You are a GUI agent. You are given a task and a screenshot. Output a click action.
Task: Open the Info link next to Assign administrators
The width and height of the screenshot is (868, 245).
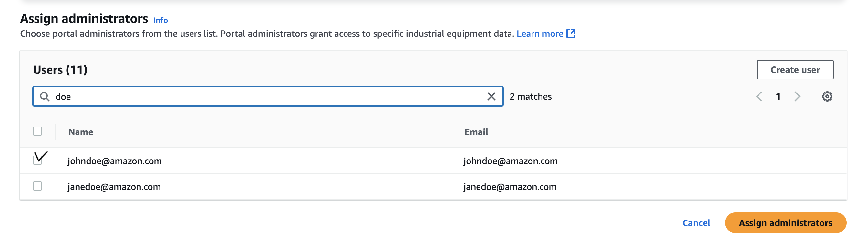click(160, 20)
